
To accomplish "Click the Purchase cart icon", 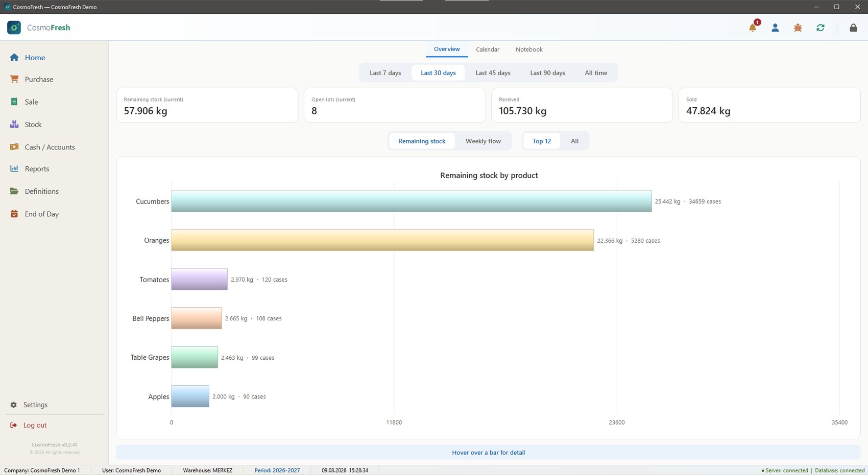I will 14,79.
